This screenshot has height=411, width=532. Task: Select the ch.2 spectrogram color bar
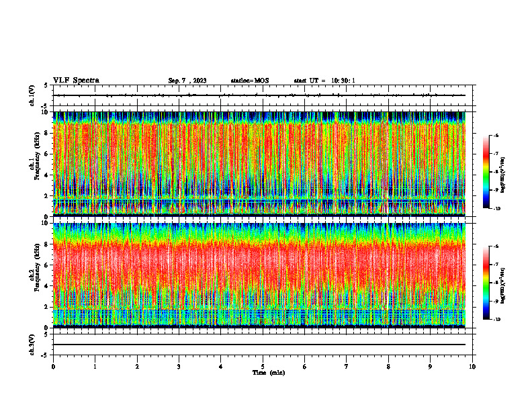tap(486, 283)
